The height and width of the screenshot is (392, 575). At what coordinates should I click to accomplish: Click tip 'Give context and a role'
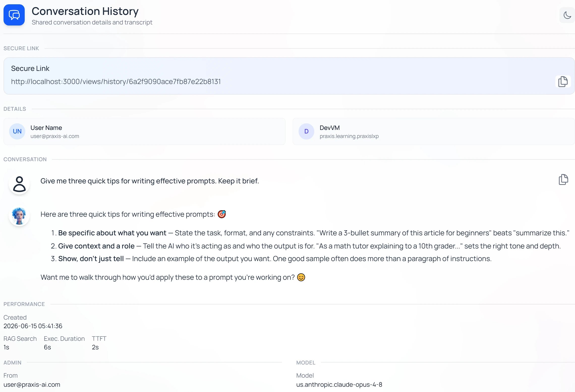(96, 246)
